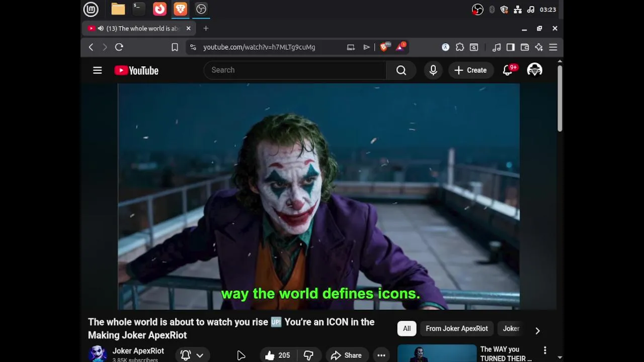
Task: Open the Brave main hamburger menu
Action: (553, 47)
